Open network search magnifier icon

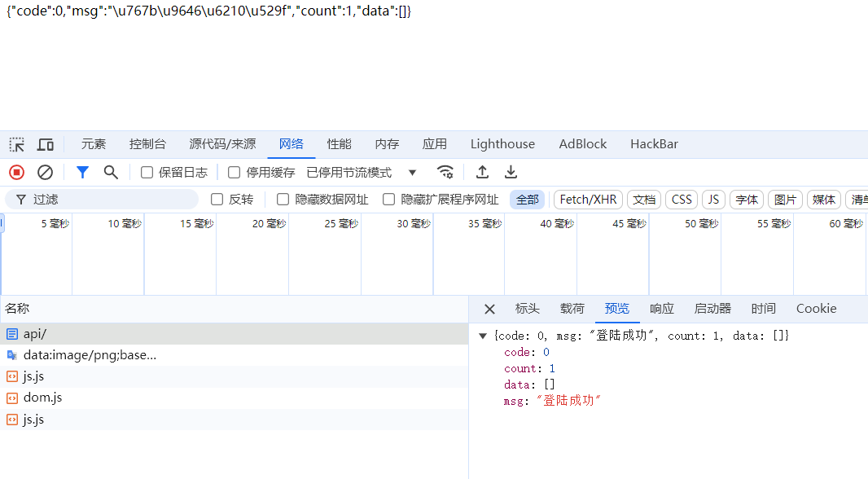point(111,172)
